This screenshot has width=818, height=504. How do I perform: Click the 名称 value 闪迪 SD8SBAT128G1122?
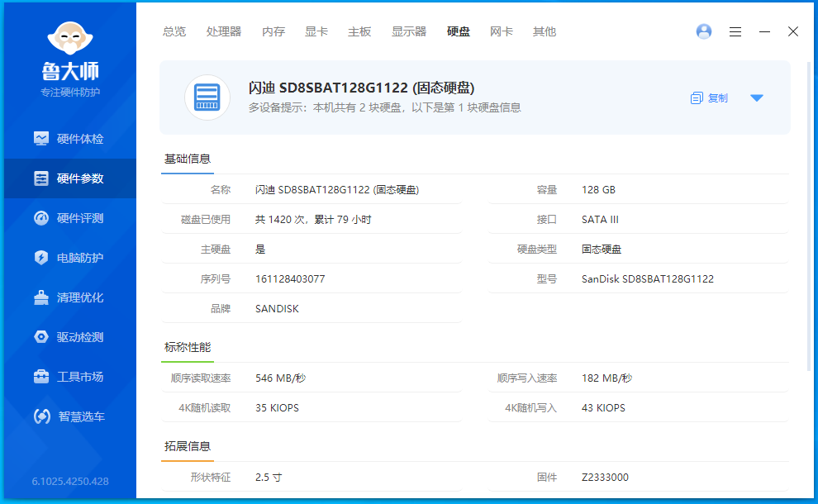(x=337, y=190)
